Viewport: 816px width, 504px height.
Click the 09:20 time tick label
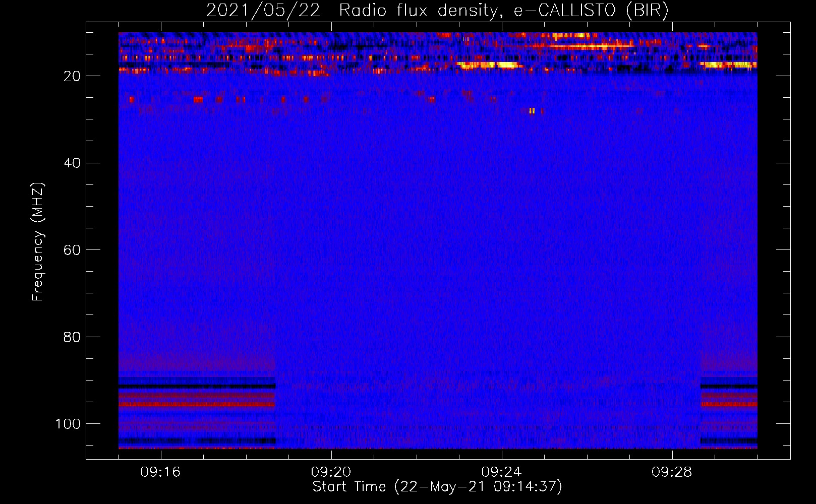[x=331, y=472]
